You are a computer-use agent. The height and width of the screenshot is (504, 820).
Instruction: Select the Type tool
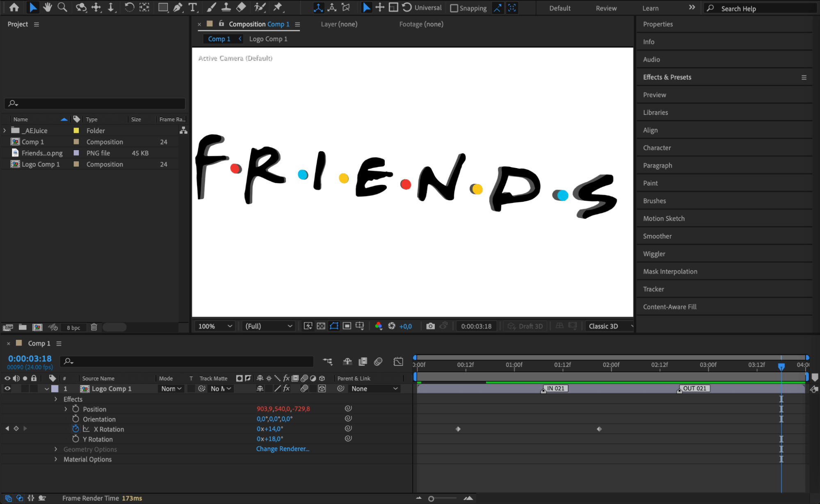click(192, 7)
